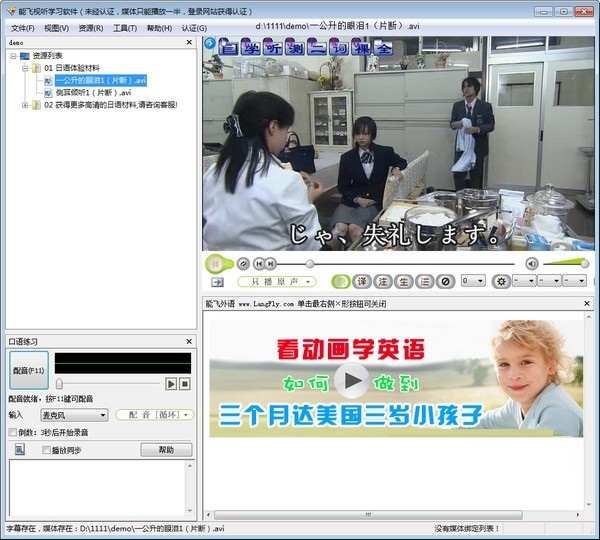Screen dimensions: 600x540
Task: Click the stop button next to the pause button
Action: pos(243,263)
